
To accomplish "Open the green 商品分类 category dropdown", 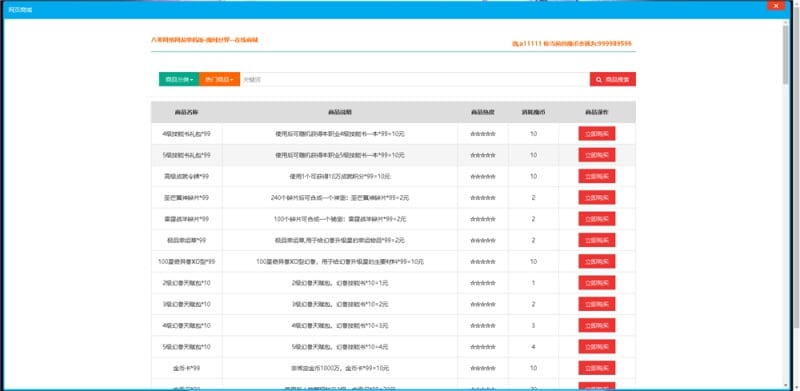I will pyautogui.click(x=179, y=79).
